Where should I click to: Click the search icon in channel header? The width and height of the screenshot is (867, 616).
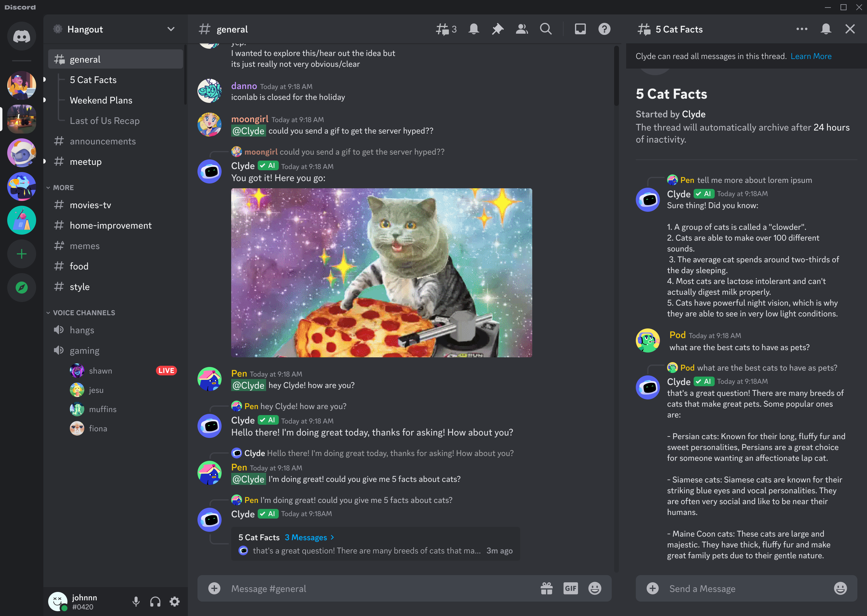click(545, 29)
